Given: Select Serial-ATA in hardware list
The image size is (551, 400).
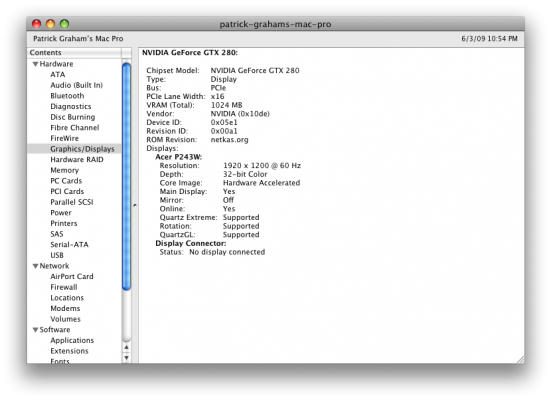Looking at the screenshot, I should click(69, 245).
